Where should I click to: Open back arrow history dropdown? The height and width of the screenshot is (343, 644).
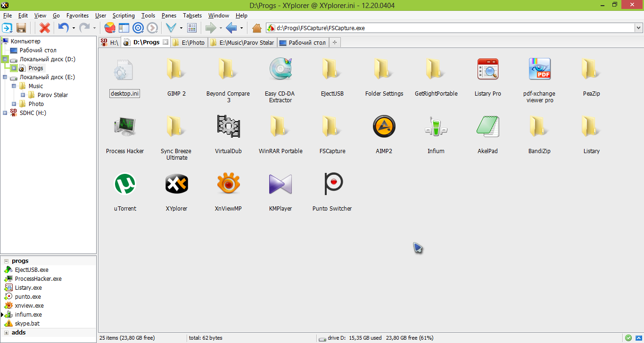tap(241, 28)
